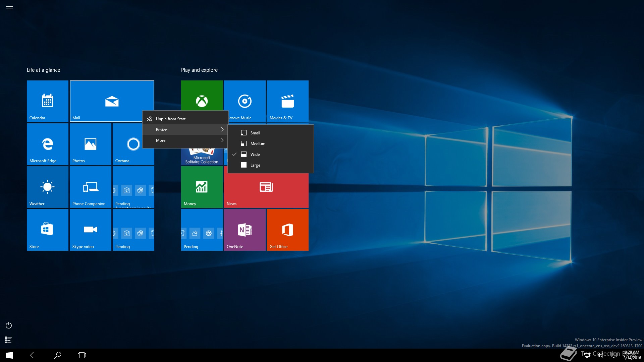This screenshot has width=644, height=362.
Task: Open the clock showing 9:28 AM
Action: pos(632,355)
